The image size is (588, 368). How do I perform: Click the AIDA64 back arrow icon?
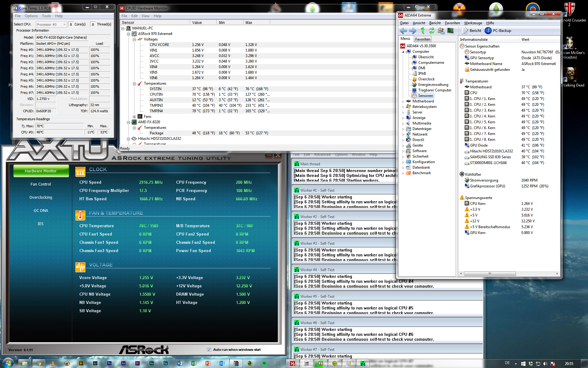coord(403,31)
